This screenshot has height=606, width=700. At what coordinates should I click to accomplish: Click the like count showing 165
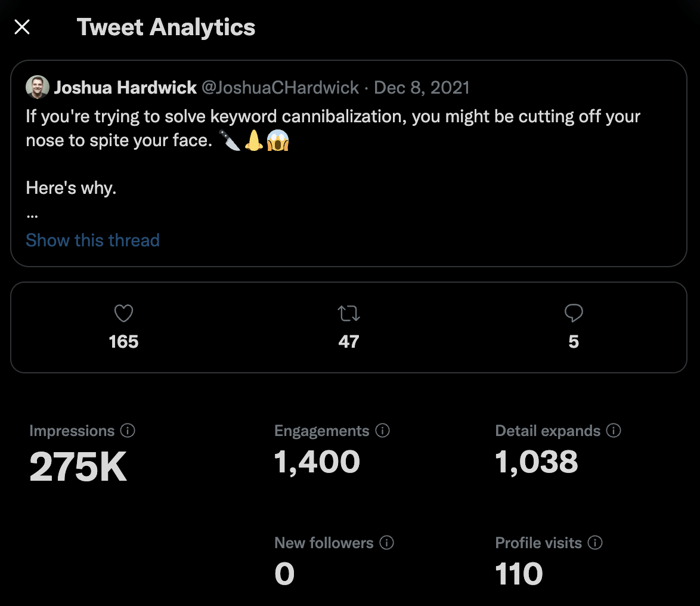point(123,342)
